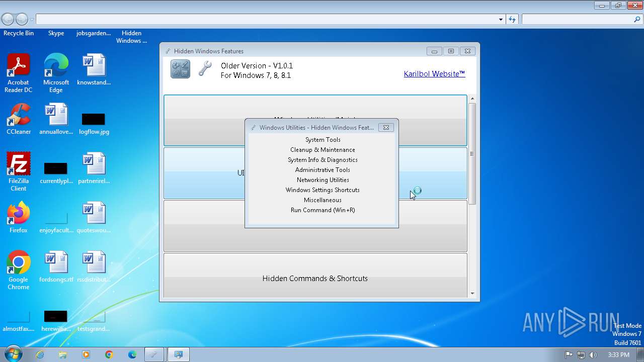Screen dimensions: 644x362
Task: Open the Windows Start menu
Action: [x=13, y=354]
